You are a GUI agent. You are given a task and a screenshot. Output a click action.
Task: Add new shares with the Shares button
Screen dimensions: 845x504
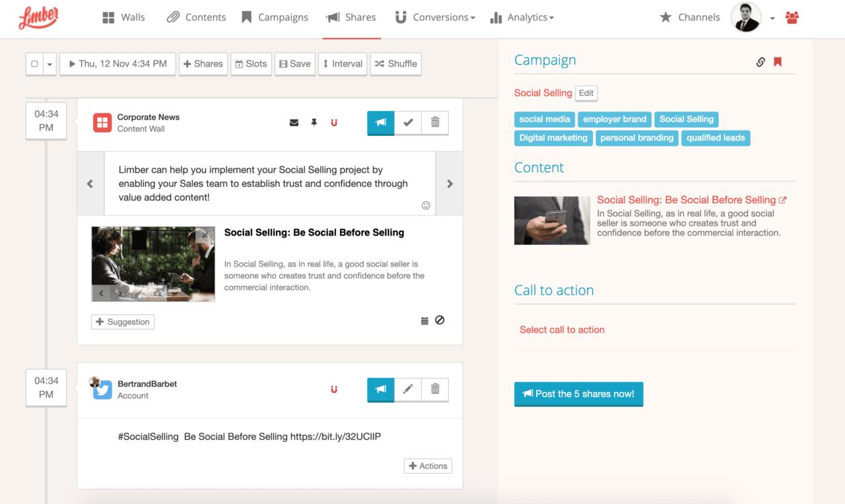[x=203, y=64]
